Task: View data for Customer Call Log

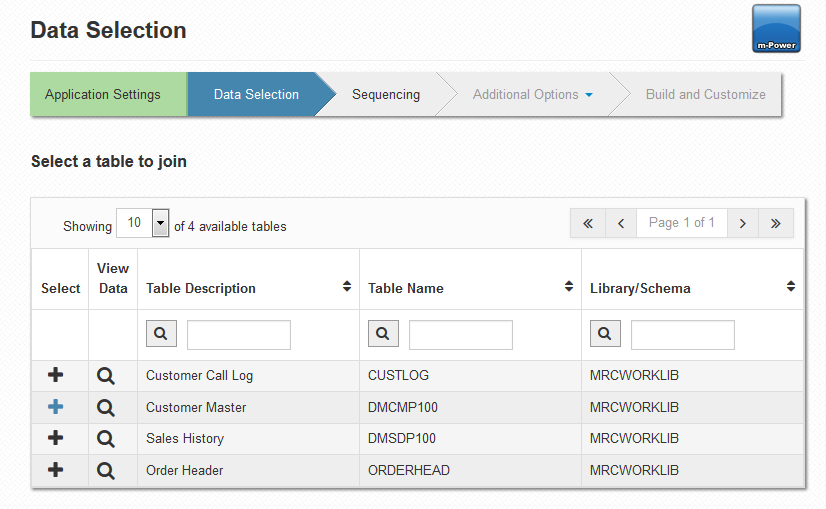Action: coord(106,376)
